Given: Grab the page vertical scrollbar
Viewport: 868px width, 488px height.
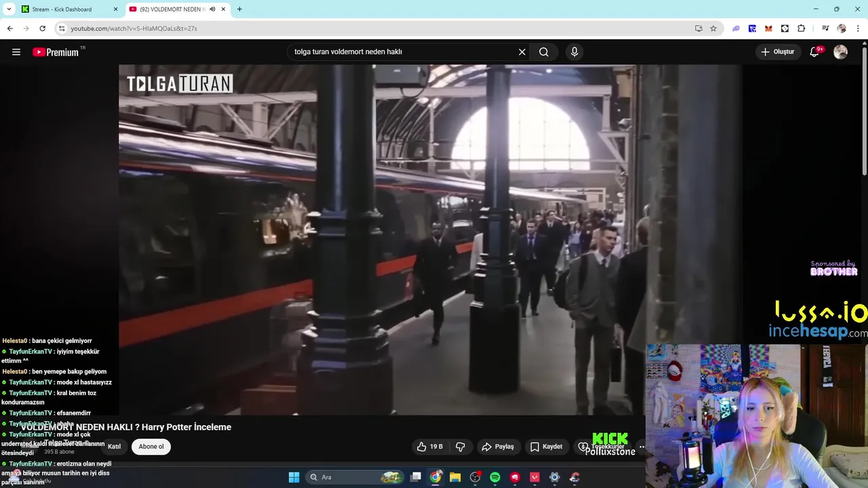Looking at the screenshot, I should click(x=864, y=112).
